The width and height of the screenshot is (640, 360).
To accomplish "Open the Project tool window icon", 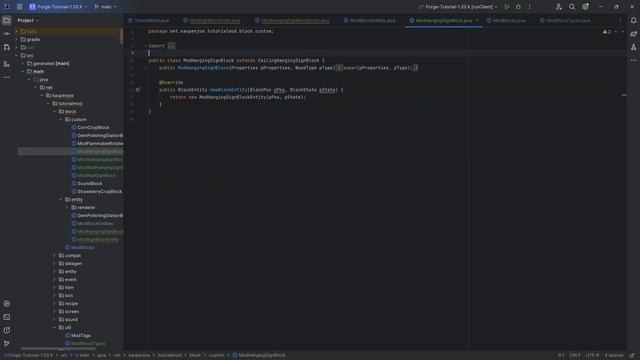I will (x=7, y=20).
